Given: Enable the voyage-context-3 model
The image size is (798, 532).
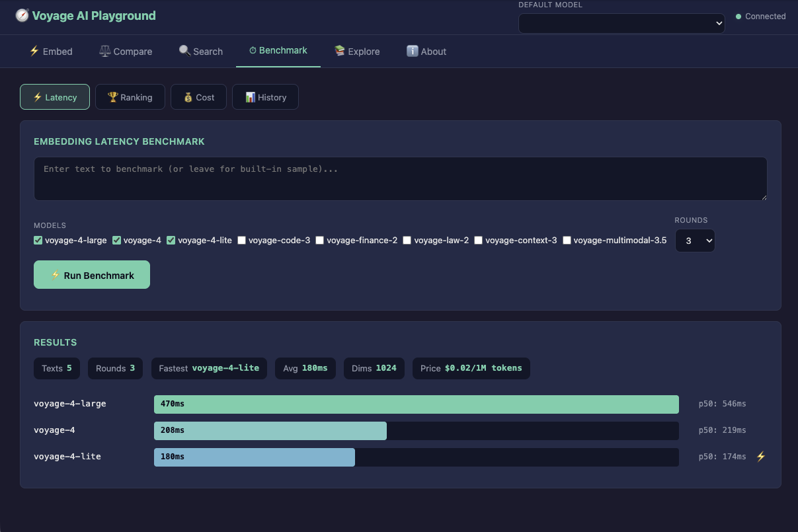Looking at the screenshot, I should click(x=478, y=240).
